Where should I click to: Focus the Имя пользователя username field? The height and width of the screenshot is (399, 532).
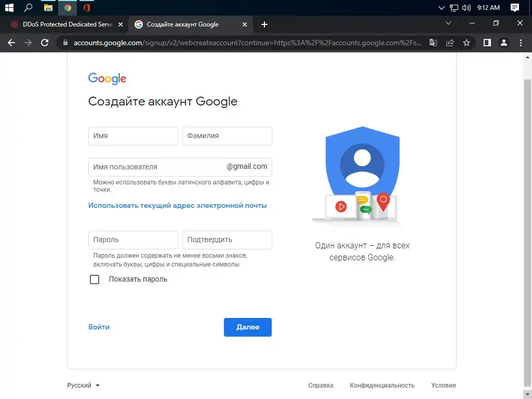coord(180,167)
